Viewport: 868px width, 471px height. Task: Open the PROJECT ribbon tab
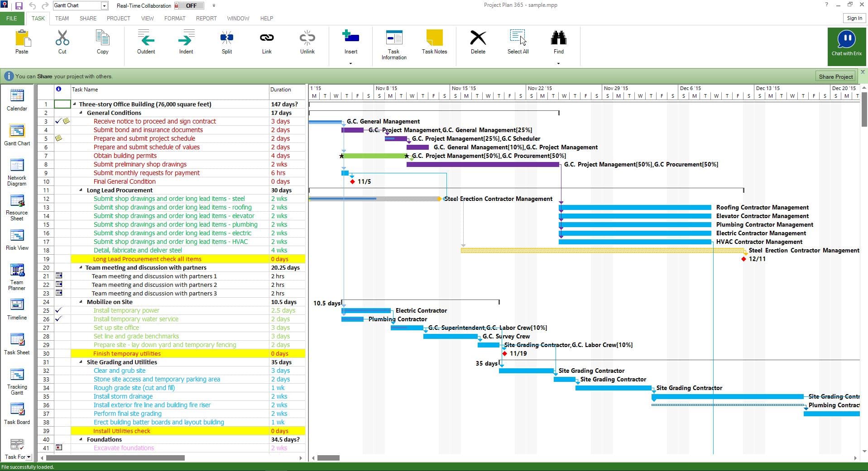click(118, 19)
